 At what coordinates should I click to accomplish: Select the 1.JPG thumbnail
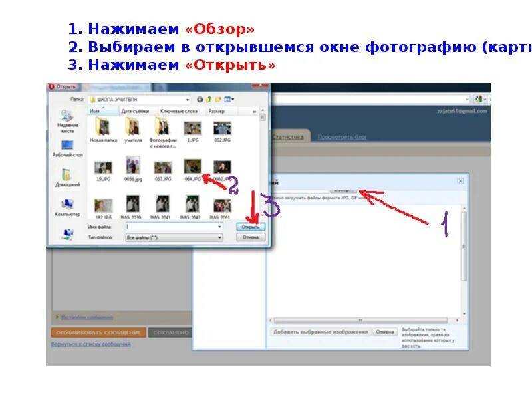pyautogui.click(x=192, y=132)
